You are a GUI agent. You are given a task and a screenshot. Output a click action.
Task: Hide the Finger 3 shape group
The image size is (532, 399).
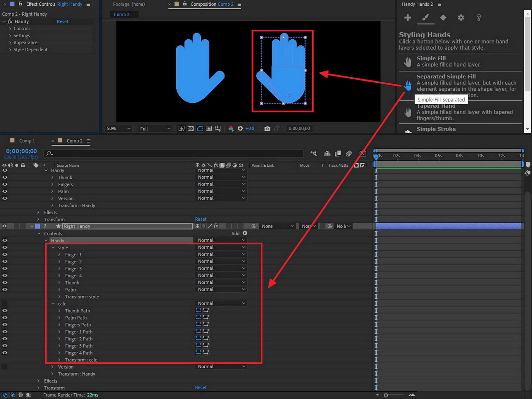click(x=5, y=268)
